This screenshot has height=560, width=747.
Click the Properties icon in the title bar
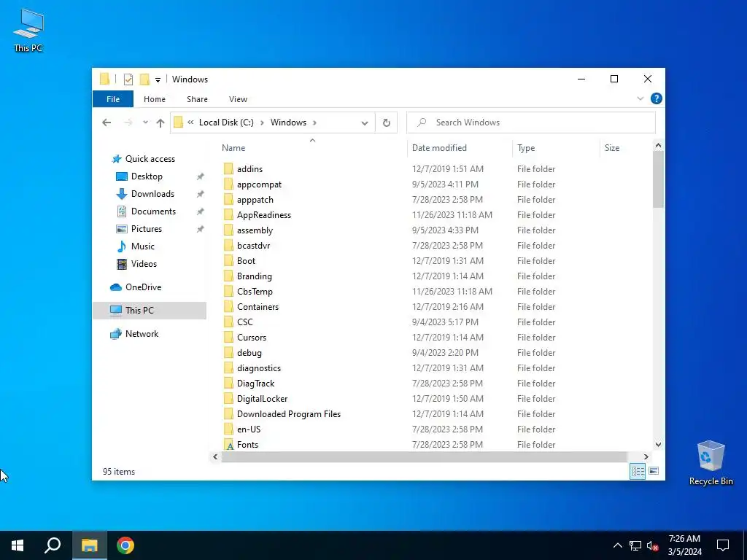pos(128,79)
